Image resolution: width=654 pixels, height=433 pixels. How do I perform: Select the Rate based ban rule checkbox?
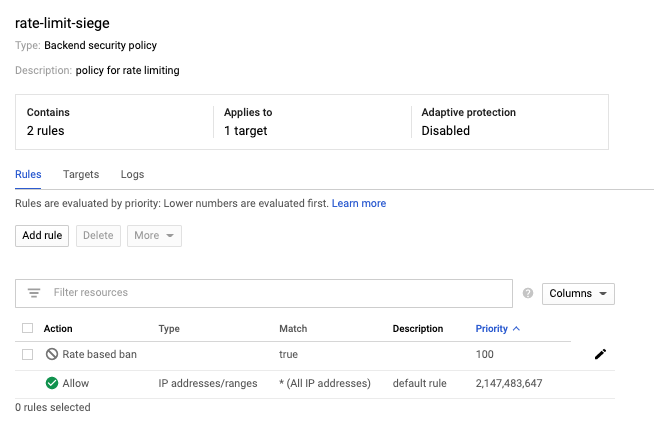(x=27, y=354)
